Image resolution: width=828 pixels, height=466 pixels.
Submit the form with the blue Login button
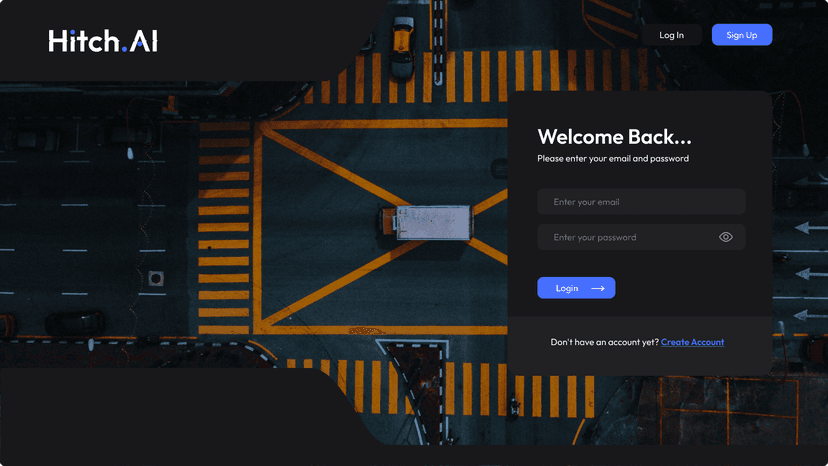pyautogui.click(x=576, y=288)
